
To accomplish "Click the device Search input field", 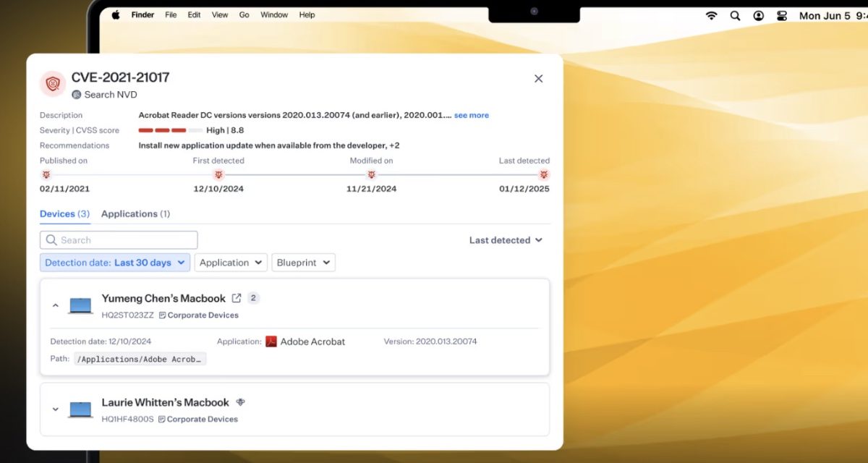I will [x=119, y=240].
